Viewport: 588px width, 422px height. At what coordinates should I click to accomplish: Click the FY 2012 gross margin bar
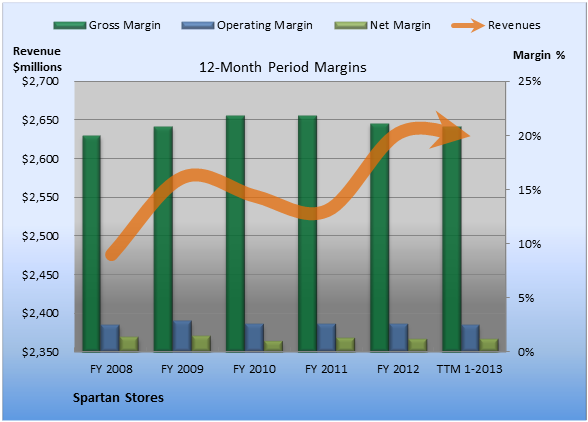coord(380,237)
